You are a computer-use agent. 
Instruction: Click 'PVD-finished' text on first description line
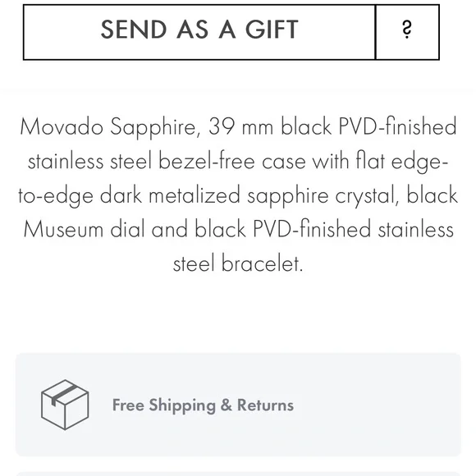[x=398, y=127]
